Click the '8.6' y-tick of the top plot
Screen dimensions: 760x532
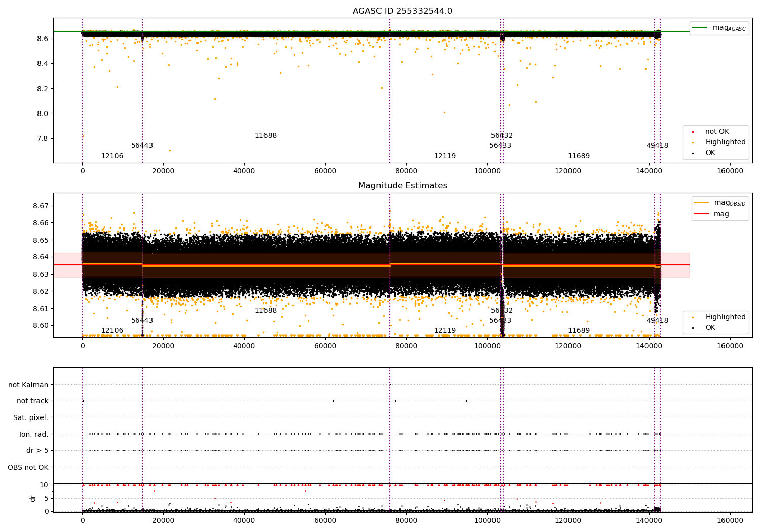click(x=43, y=39)
